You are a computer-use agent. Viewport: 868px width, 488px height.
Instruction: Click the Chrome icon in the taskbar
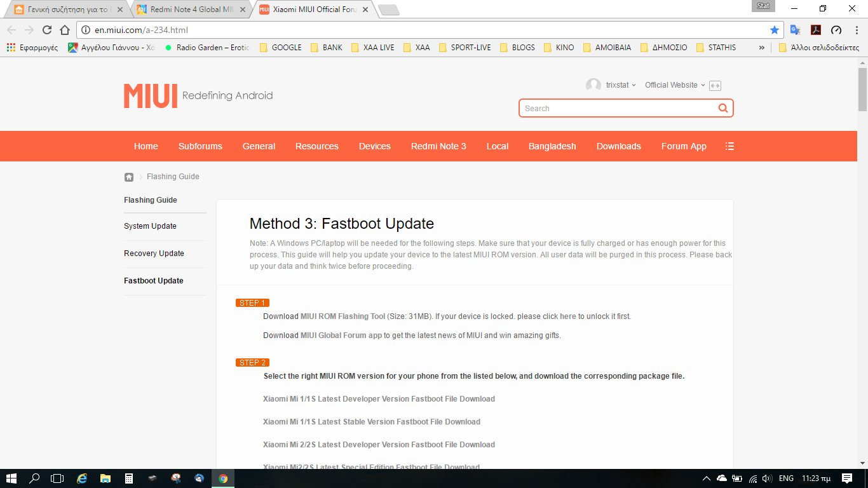point(223,478)
